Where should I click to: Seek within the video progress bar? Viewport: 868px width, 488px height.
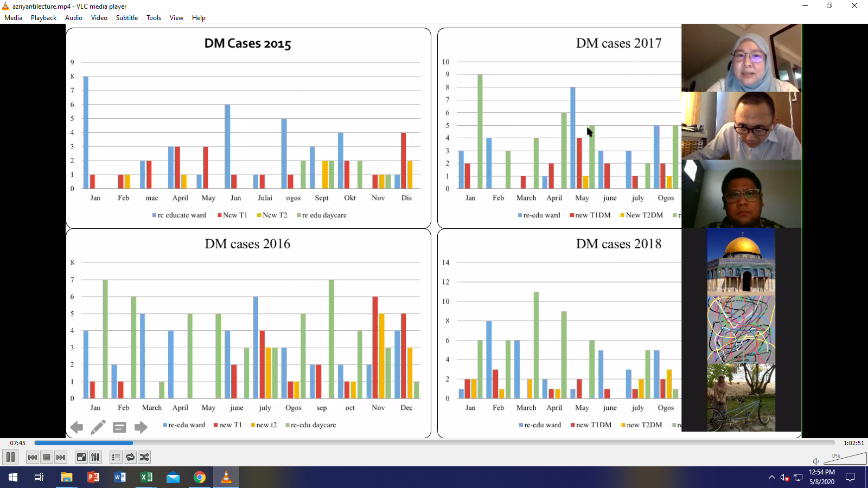pos(434,443)
